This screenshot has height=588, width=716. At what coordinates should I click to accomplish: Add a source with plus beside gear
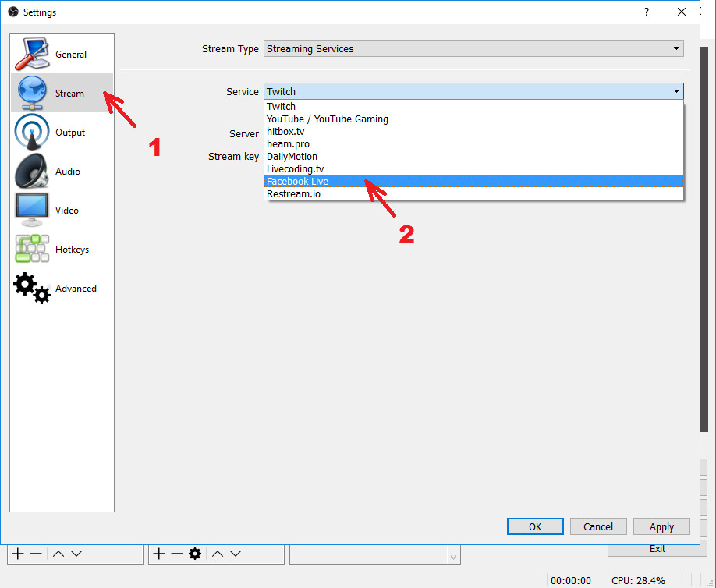pyautogui.click(x=159, y=554)
